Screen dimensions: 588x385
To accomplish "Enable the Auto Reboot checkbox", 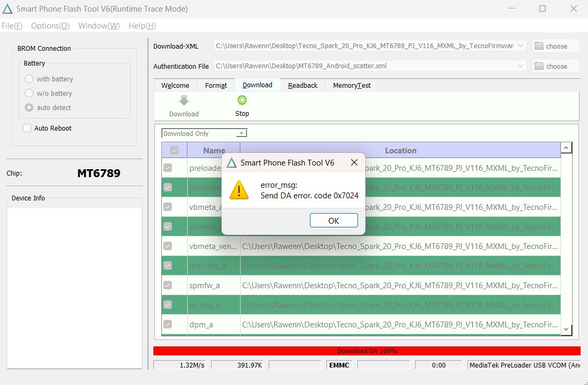I will 27,128.
